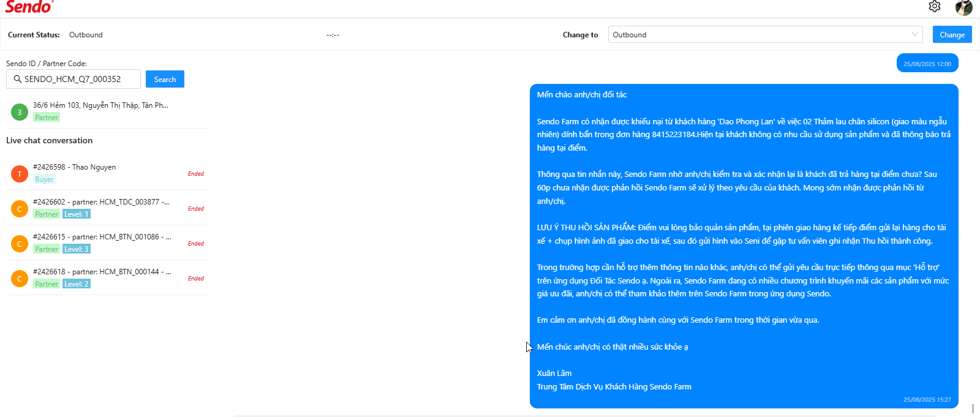Click the 'Sendo ID / Partner Code:' label
The image size is (980, 417).
[47, 63]
